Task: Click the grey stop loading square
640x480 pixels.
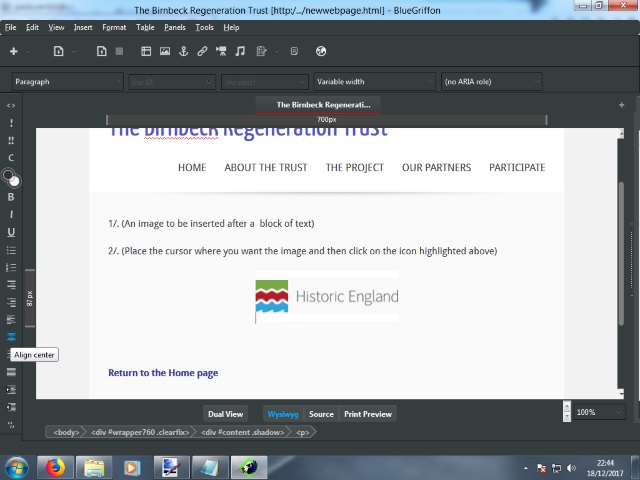Action: 119,51
